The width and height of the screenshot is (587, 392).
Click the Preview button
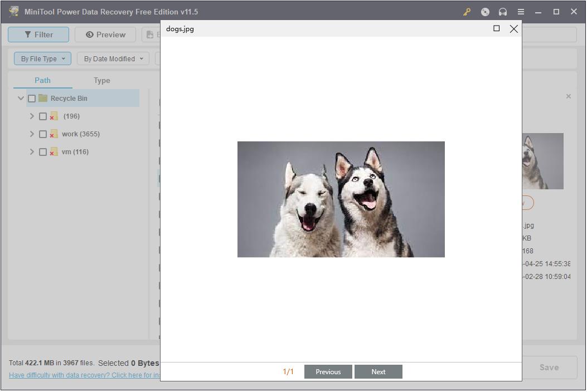pos(105,35)
